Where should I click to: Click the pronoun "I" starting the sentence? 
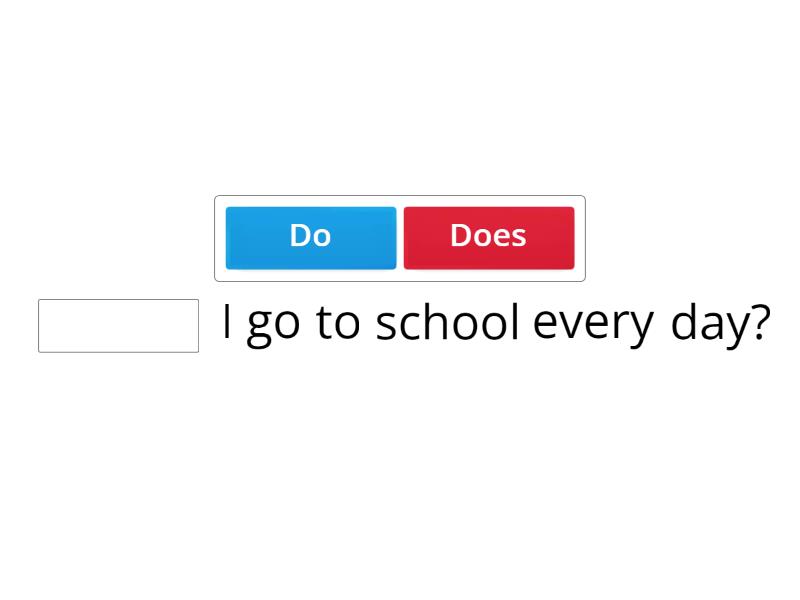tap(227, 322)
